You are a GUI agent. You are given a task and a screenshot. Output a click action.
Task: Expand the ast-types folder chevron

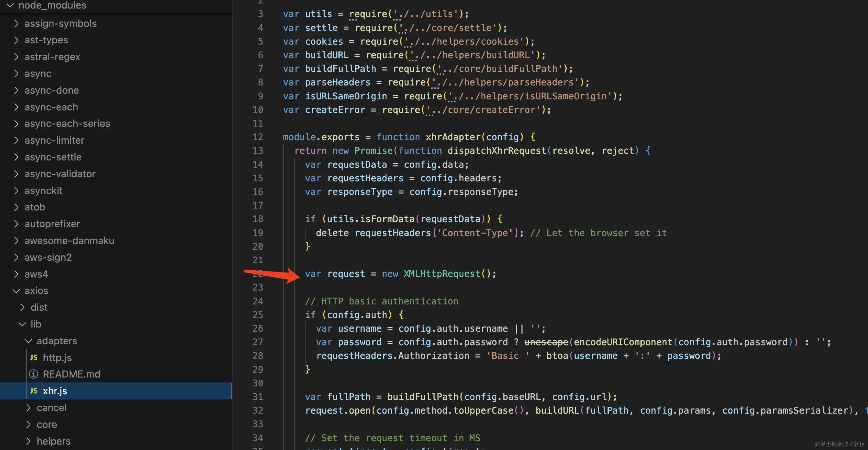click(x=16, y=40)
